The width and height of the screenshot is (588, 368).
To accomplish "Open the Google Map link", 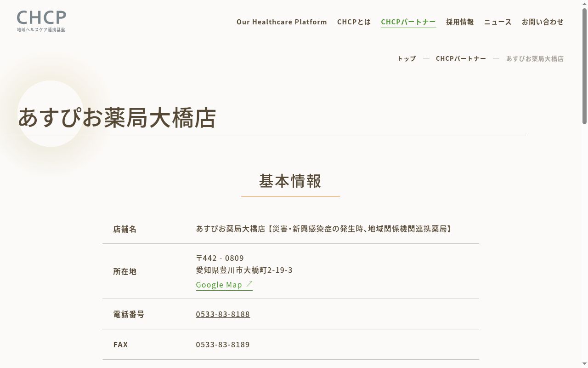I will pos(224,285).
